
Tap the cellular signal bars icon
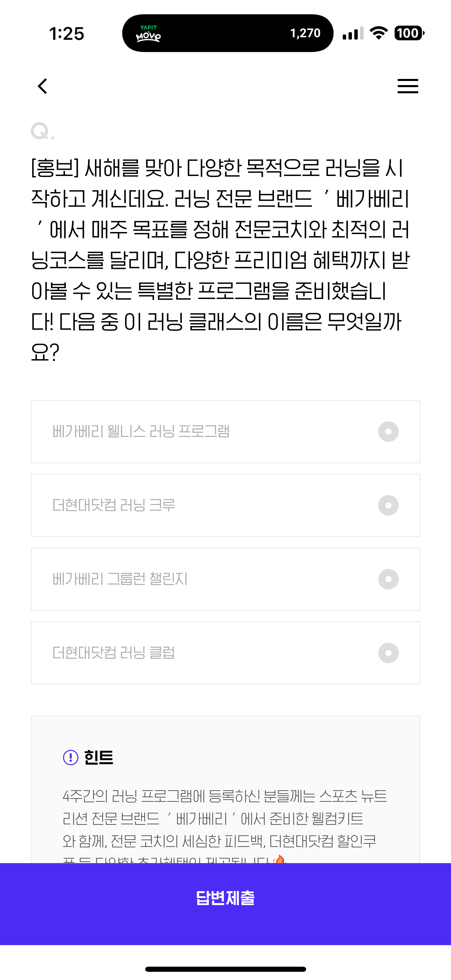pos(353,33)
